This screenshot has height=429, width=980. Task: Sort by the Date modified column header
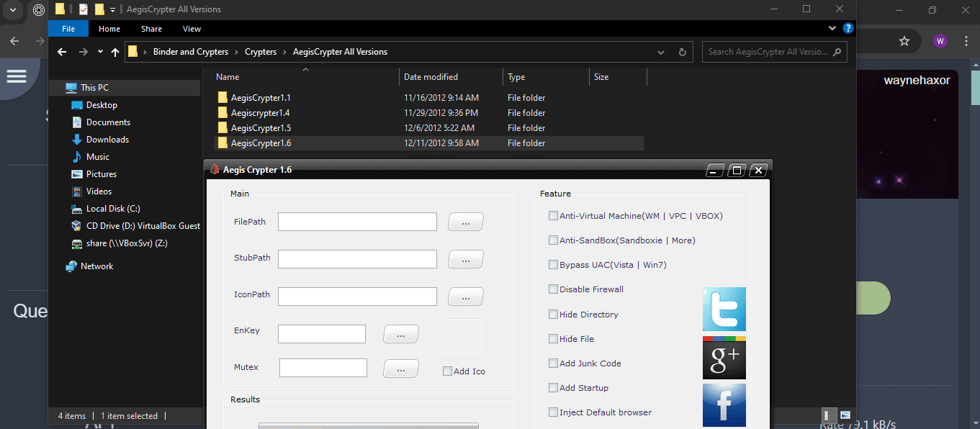point(451,77)
